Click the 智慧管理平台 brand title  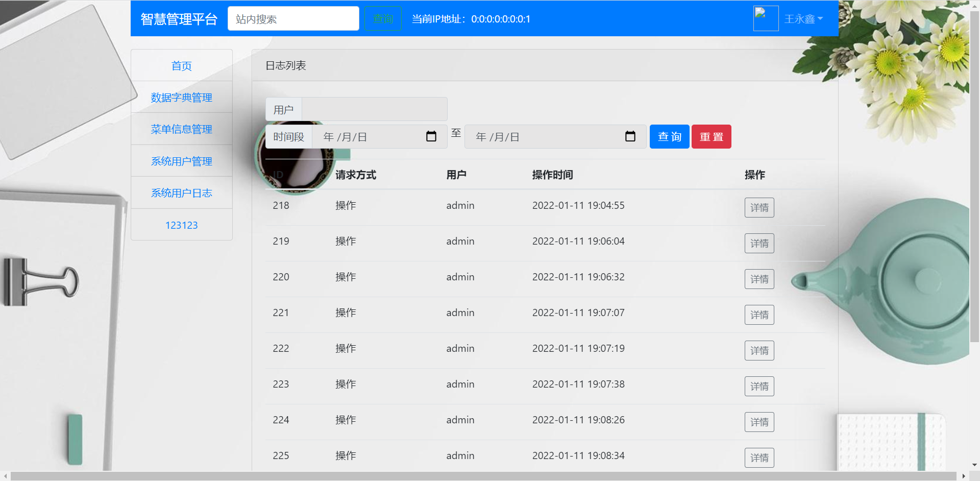click(x=179, y=19)
